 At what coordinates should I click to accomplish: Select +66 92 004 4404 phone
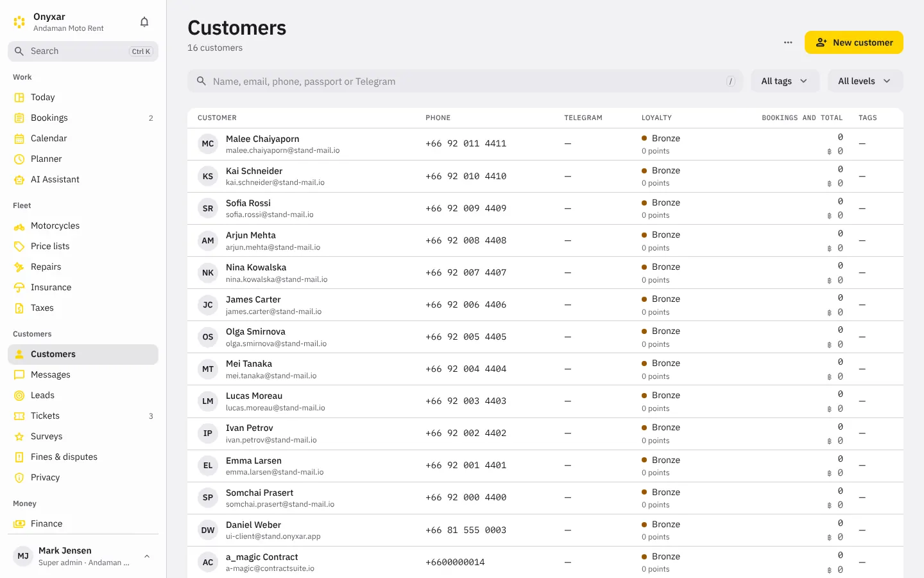[x=466, y=369]
